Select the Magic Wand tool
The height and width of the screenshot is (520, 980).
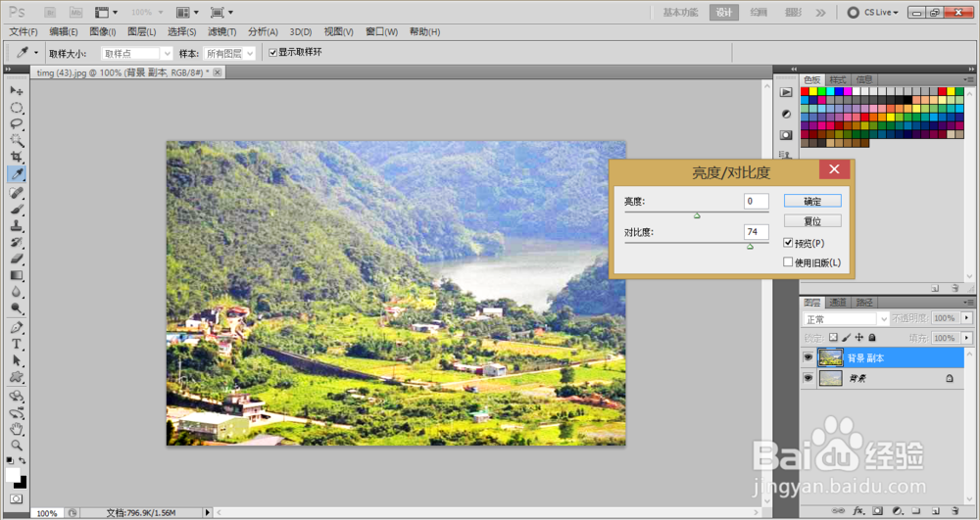[x=17, y=140]
